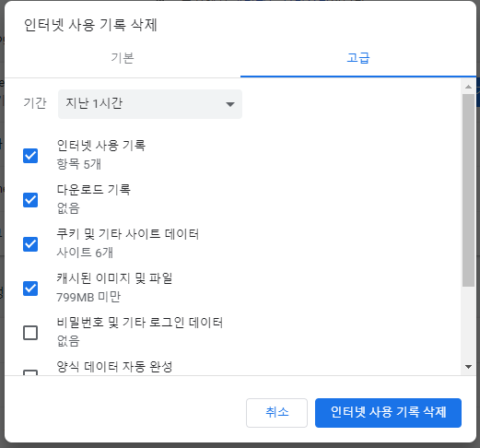Click the scrollbar down arrow

(x=468, y=367)
